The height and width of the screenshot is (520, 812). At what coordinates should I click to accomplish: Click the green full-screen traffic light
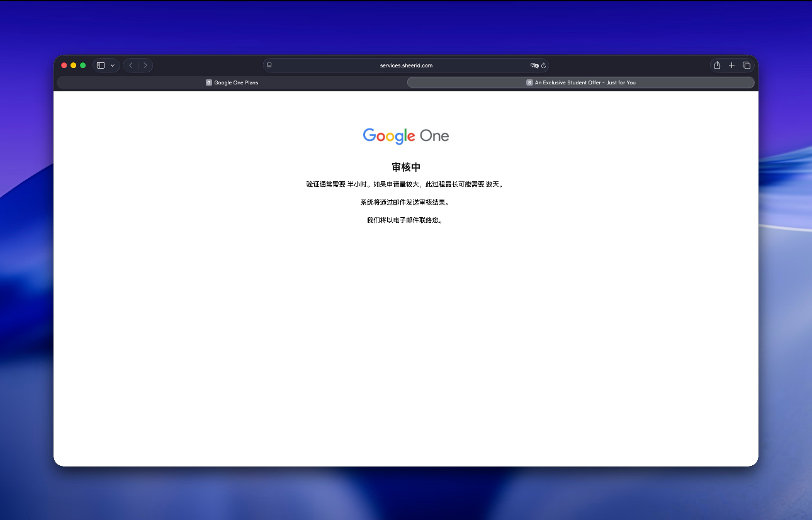[x=82, y=65]
